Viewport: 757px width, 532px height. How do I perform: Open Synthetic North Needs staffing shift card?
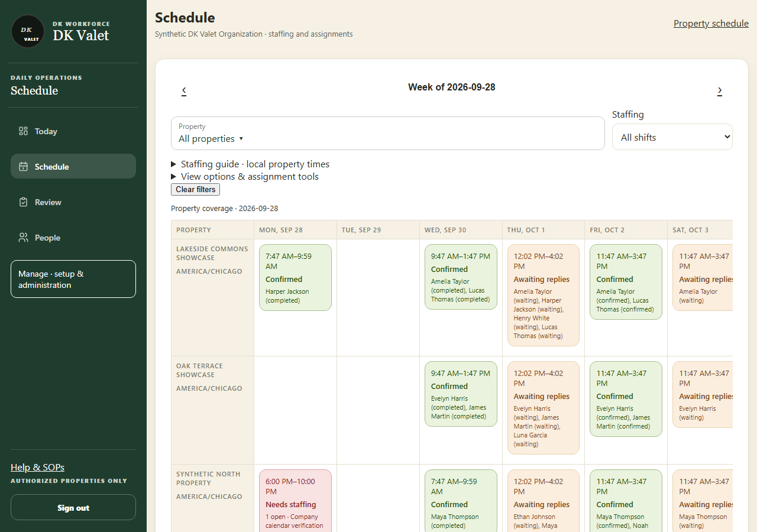pos(295,501)
